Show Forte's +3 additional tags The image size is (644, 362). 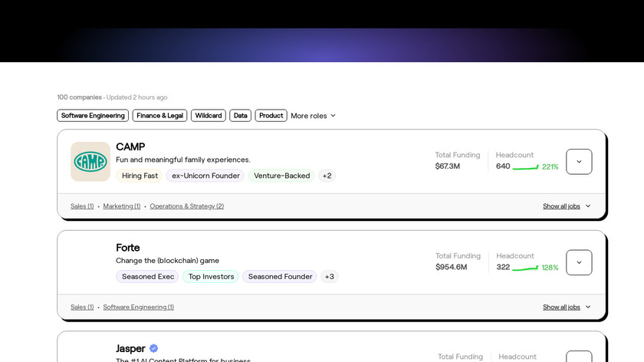click(x=330, y=277)
